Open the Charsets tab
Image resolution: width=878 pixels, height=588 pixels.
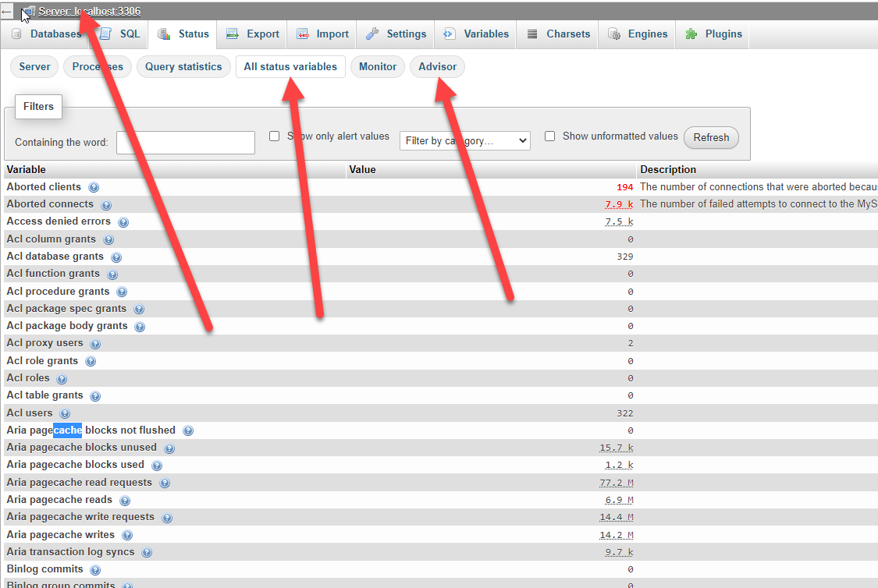(558, 34)
